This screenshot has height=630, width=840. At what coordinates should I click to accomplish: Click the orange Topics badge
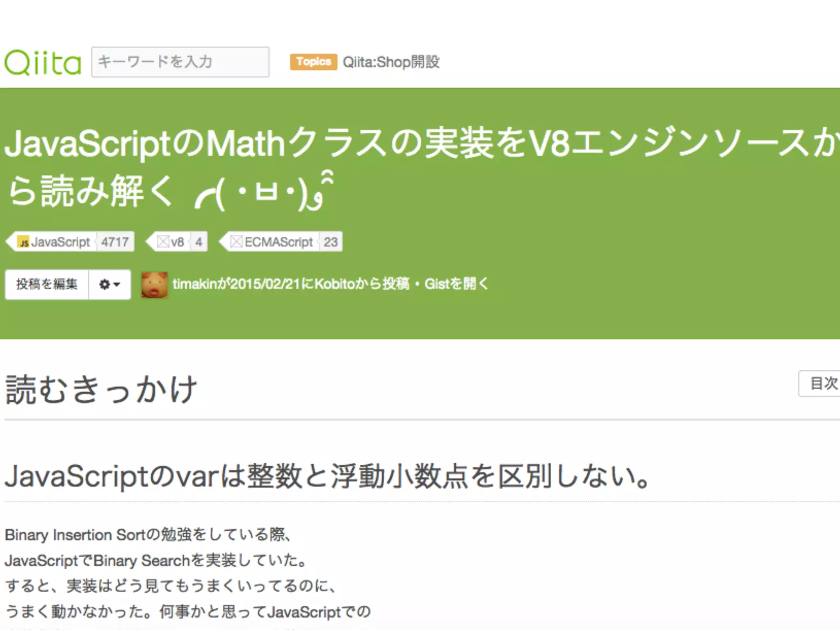pos(313,62)
